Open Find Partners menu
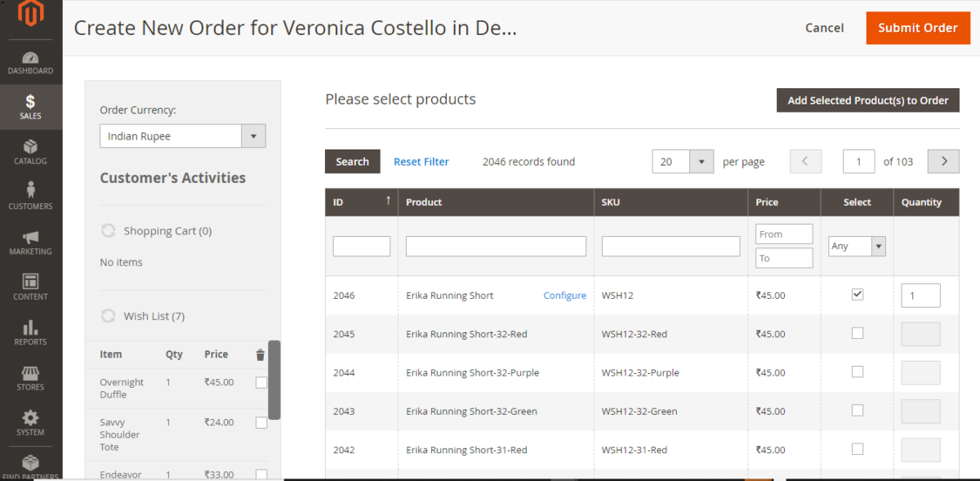 click(31, 465)
